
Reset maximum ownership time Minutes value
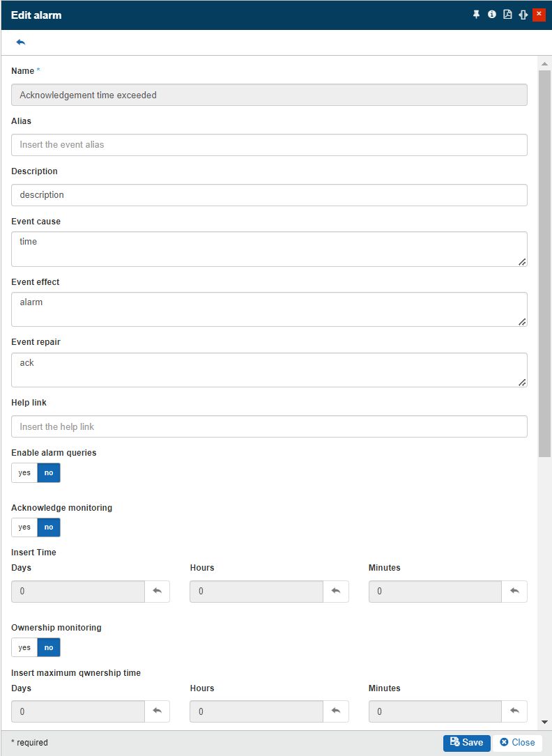[x=514, y=711]
